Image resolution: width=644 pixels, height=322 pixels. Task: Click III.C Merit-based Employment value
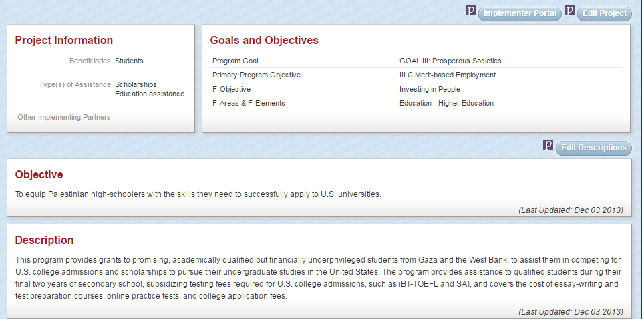point(447,75)
